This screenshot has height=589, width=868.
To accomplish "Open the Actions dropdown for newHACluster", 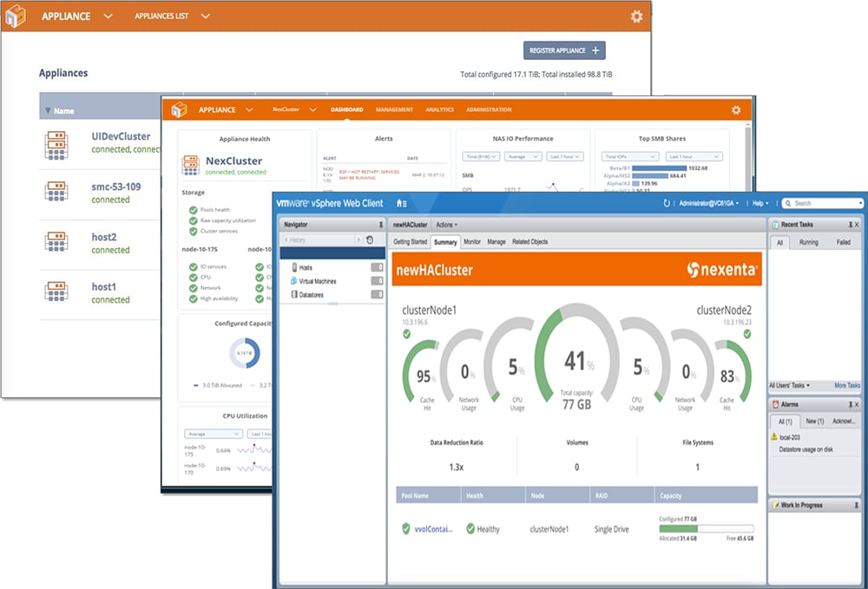I will tap(447, 225).
